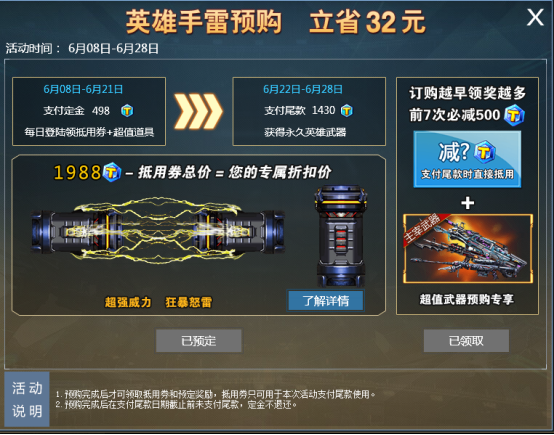Viewport: 554px width, 435px height.
Task: Click the coin icon beside deposit 498
Action: click(x=127, y=111)
